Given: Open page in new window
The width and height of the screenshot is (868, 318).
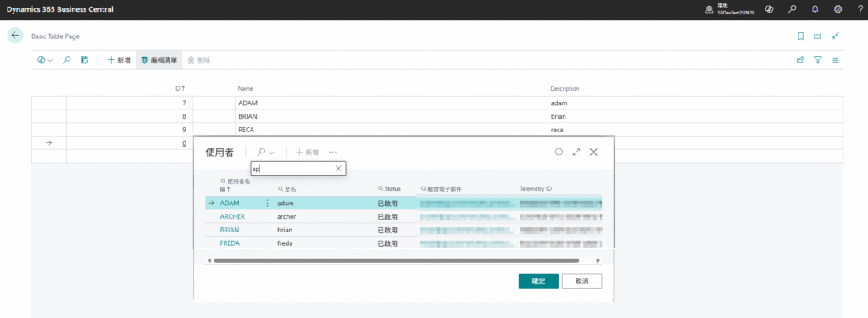Looking at the screenshot, I should click(x=818, y=36).
